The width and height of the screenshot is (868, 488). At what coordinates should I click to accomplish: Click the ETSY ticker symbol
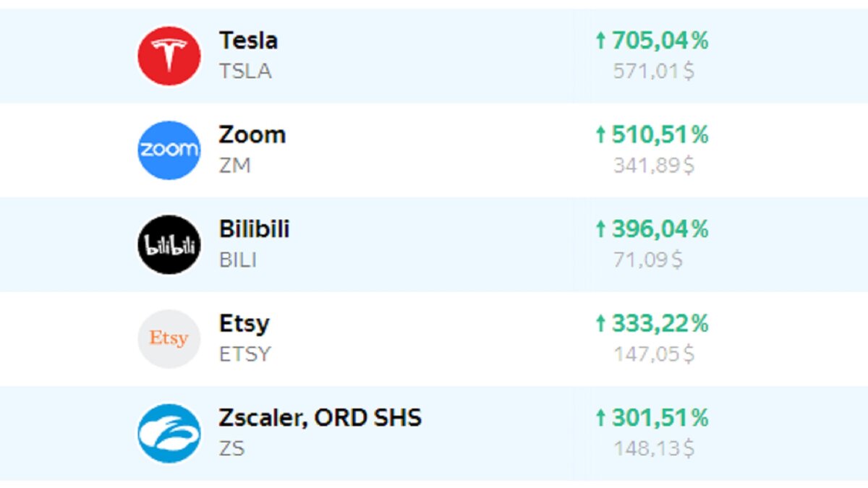[245, 354]
